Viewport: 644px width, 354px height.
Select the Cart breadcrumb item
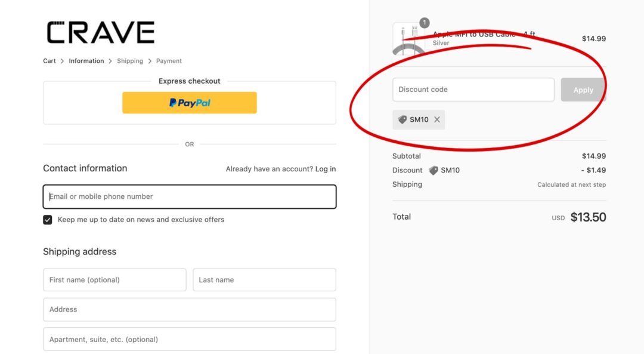point(49,60)
